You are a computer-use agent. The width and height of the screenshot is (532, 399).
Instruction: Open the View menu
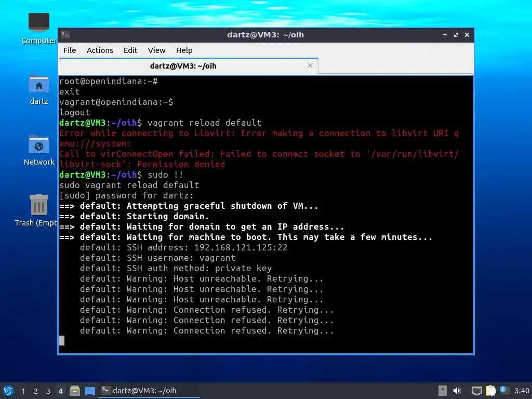click(156, 50)
